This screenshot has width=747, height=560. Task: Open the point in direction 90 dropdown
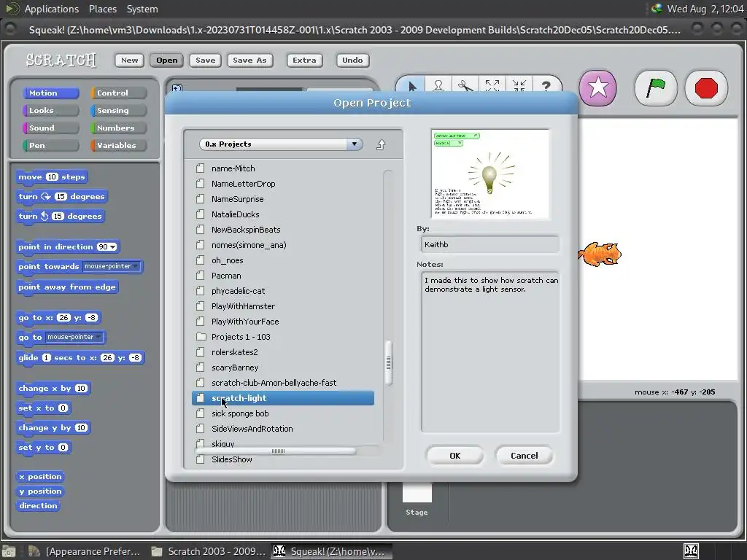coord(113,246)
